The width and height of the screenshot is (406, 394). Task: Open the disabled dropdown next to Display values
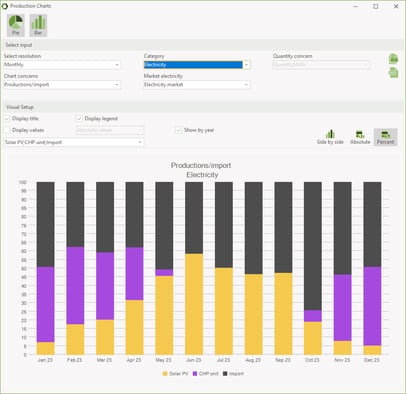[110, 130]
